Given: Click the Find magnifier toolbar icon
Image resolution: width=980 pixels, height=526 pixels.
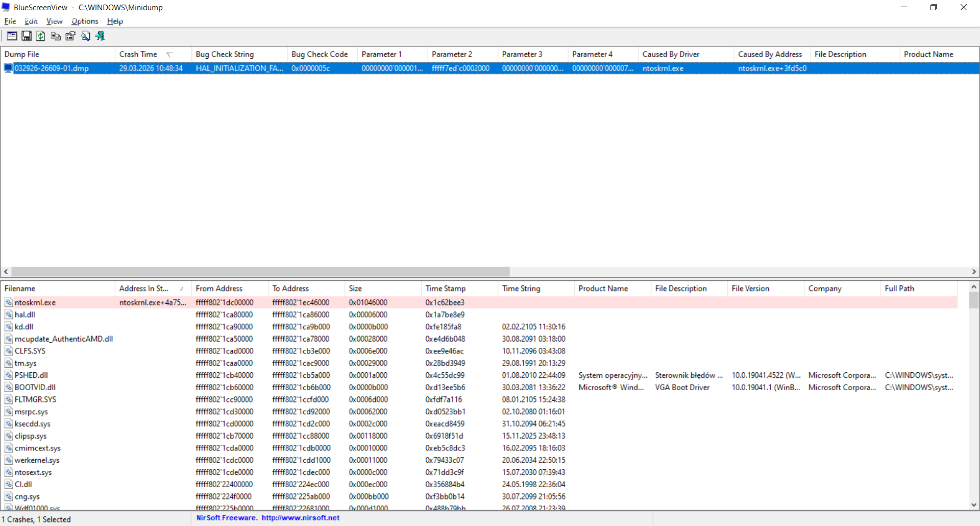Looking at the screenshot, I should [85, 36].
